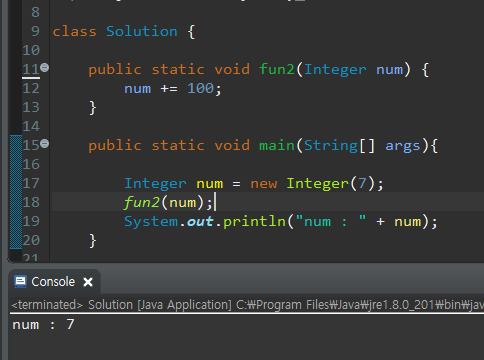Viewport: 484px width, 360px height.
Task: Click the literal '100' on line 12
Action: (x=200, y=88)
